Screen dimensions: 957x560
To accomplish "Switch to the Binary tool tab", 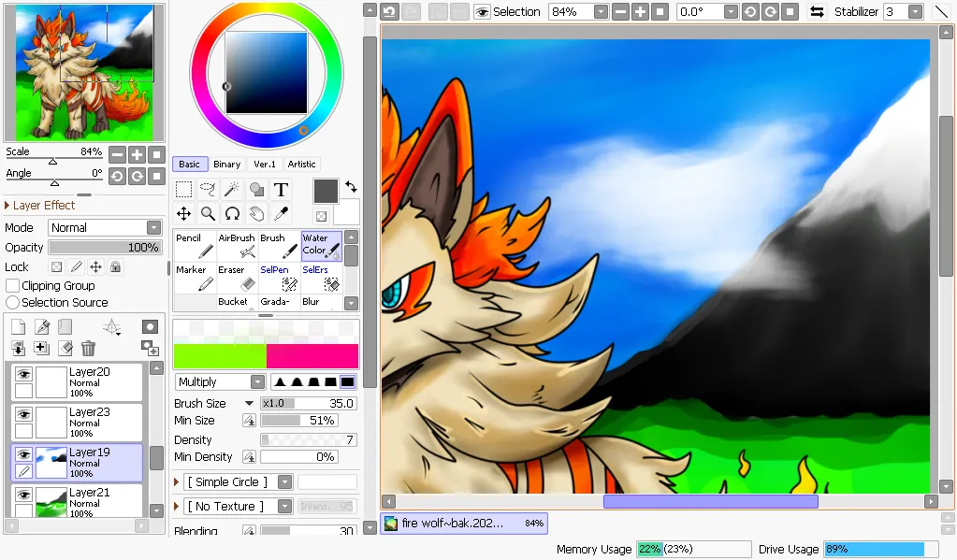I will [227, 165].
